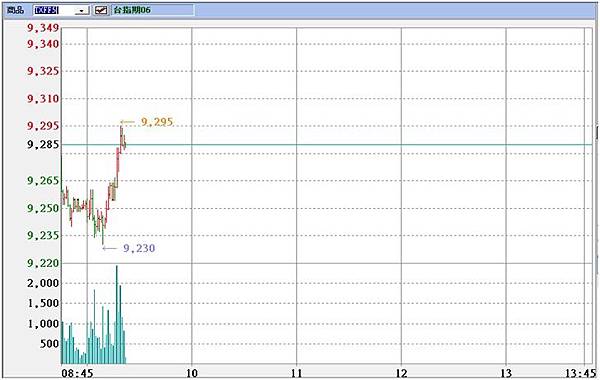Click the 9,325 price axis label
600x380 pixels.
click(43, 71)
